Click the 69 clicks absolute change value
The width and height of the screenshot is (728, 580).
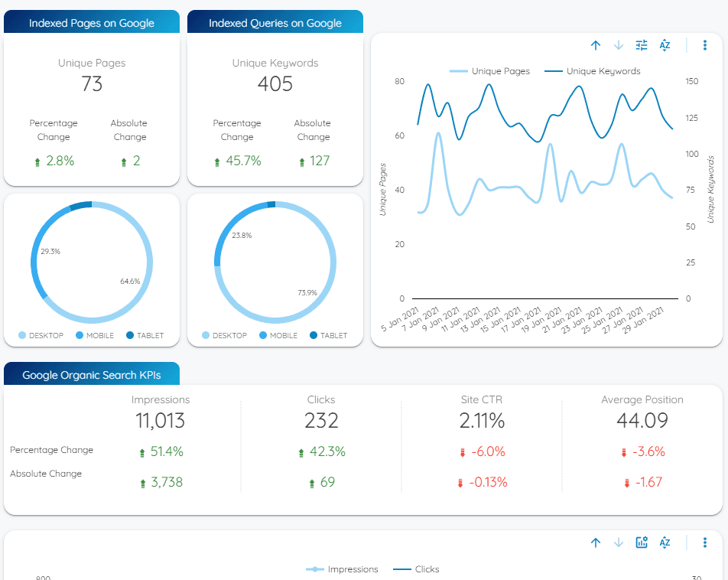click(327, 482)
